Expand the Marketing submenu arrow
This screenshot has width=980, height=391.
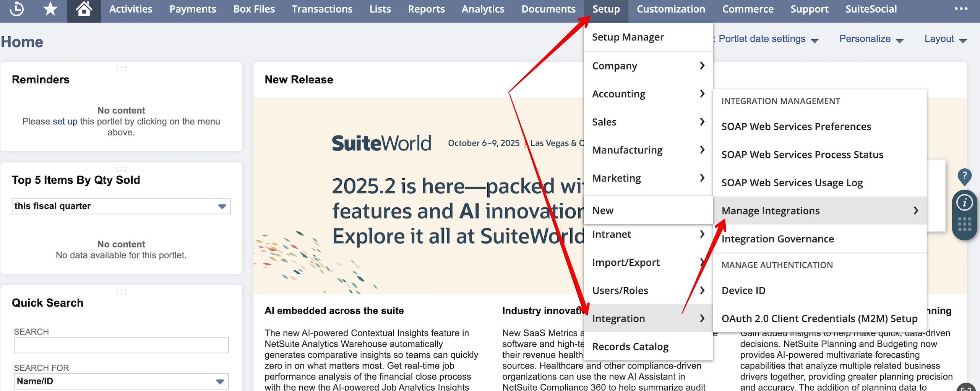click(x=702, y=178)
